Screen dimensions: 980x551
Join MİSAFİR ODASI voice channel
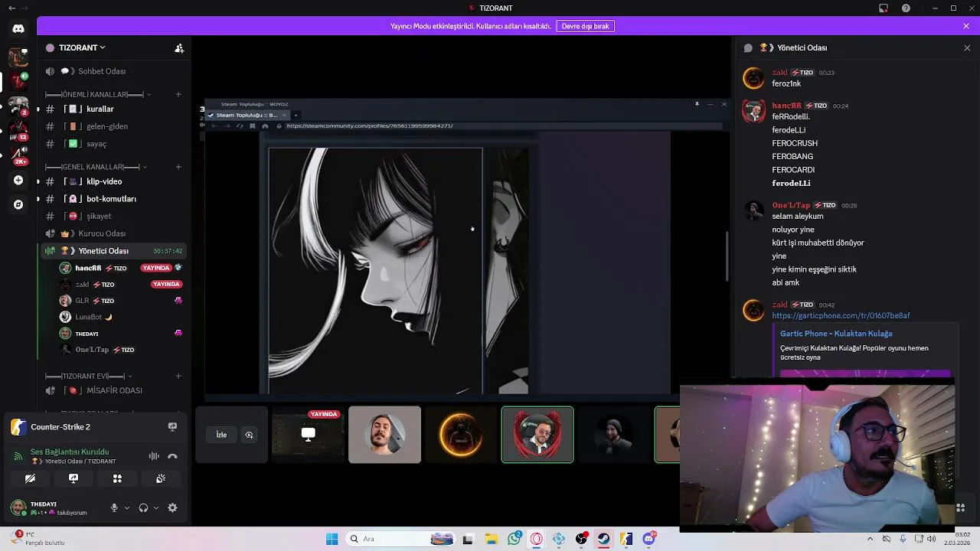[x=115, y=390]
